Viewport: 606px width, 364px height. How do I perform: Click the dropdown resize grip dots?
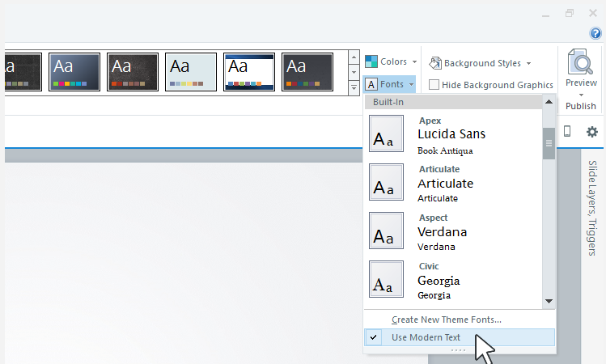click(x=459, y=350)
